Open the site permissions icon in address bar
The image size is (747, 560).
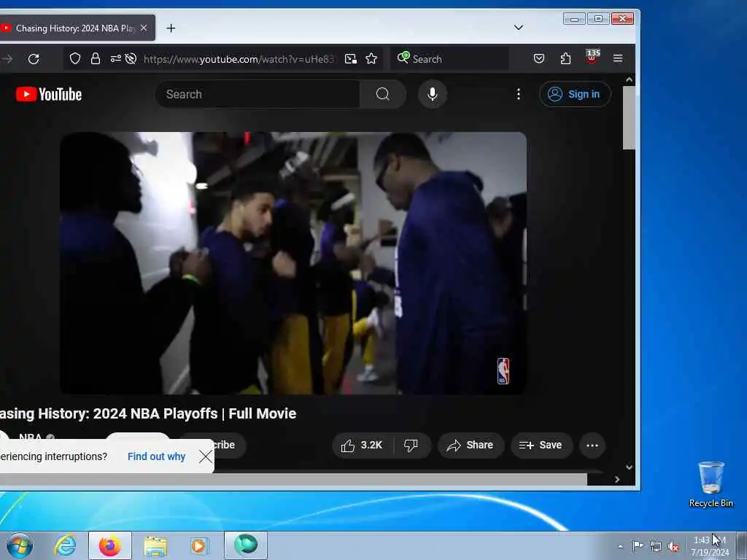(116, 58)
